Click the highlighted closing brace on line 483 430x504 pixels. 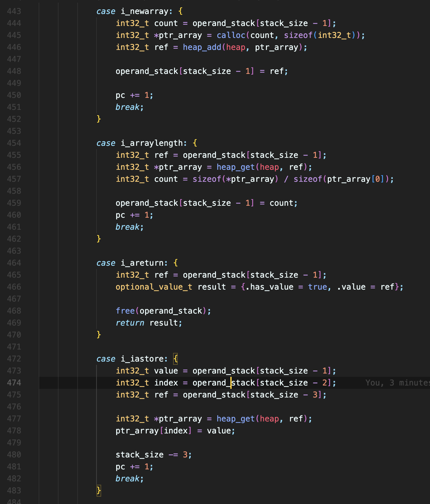pos(99,490)
